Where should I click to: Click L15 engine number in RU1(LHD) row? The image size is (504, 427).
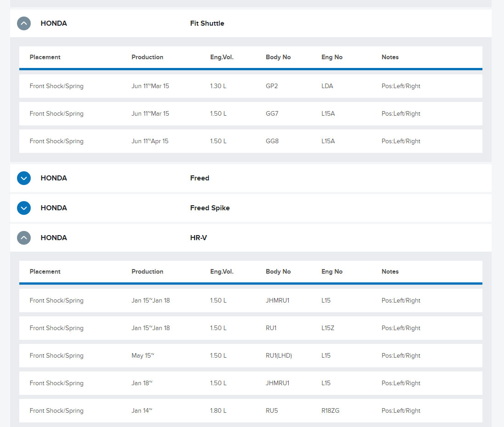coord(326,356)
